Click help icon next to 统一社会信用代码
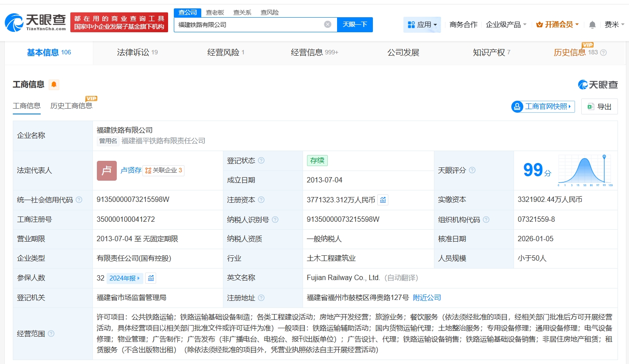The height and width of the screenshot is (364, 629). click(79, 200)
